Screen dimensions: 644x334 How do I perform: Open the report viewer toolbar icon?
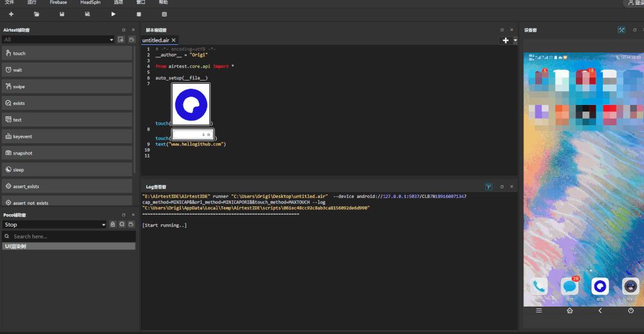(x=164, y=14)
